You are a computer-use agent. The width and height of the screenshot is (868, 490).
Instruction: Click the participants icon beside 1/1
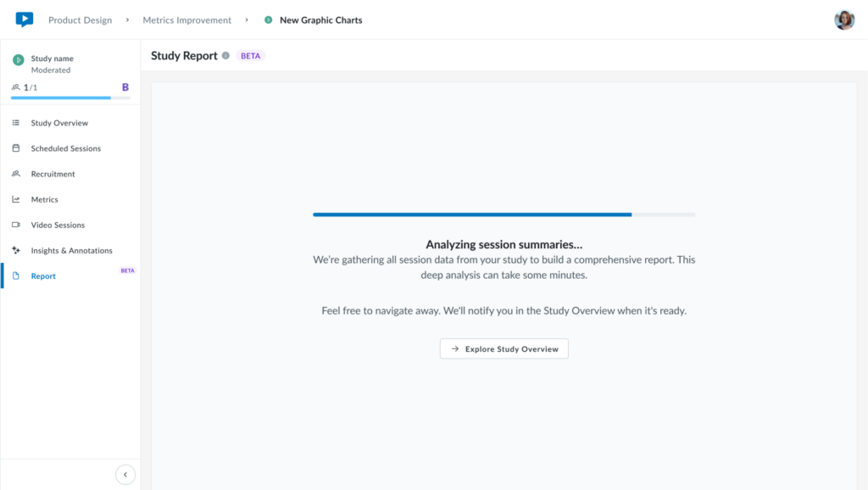pos(16,87)
